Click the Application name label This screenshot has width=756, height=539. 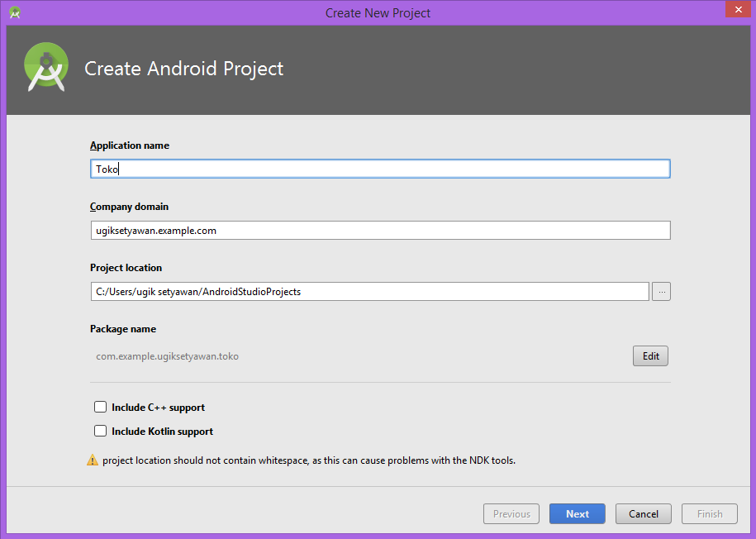coord(129,145)
